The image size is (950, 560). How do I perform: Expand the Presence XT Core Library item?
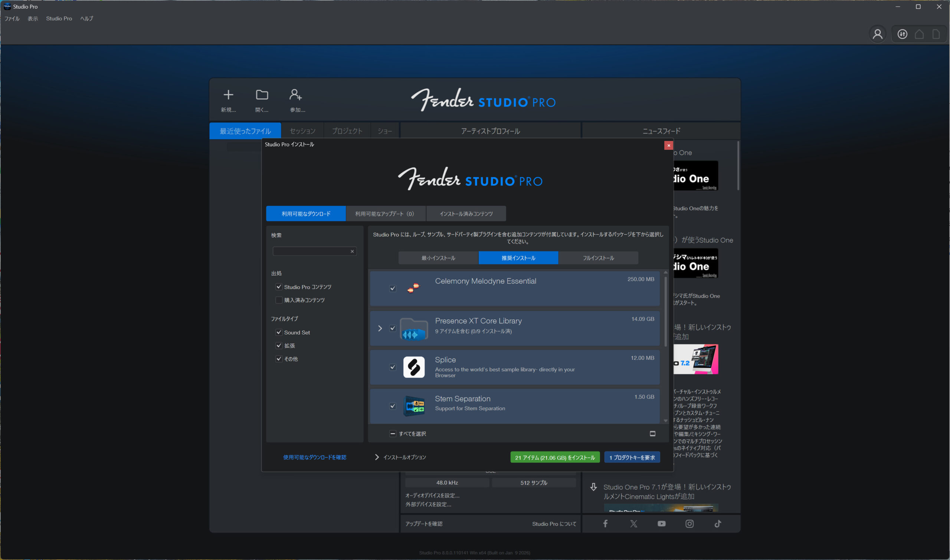[x=380, y=328]
